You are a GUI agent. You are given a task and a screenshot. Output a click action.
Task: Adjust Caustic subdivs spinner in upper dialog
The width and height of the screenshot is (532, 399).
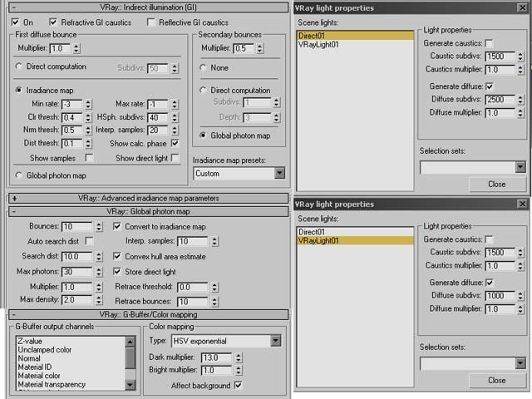pyautogui.click(x=520, y=57)
